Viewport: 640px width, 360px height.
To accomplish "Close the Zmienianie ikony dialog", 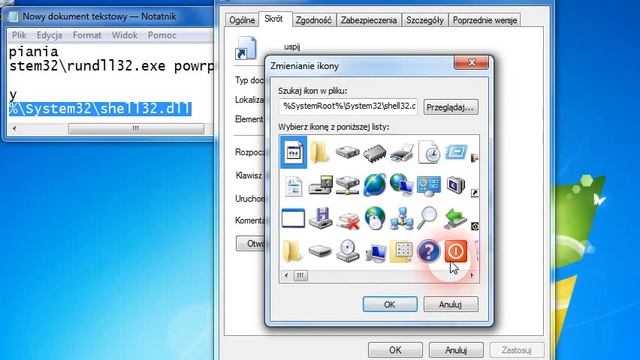I will (x=471, y=62).
